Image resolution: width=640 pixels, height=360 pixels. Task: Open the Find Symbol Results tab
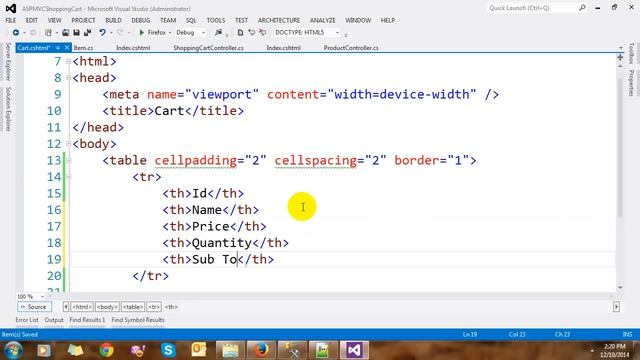pos(138,320)
